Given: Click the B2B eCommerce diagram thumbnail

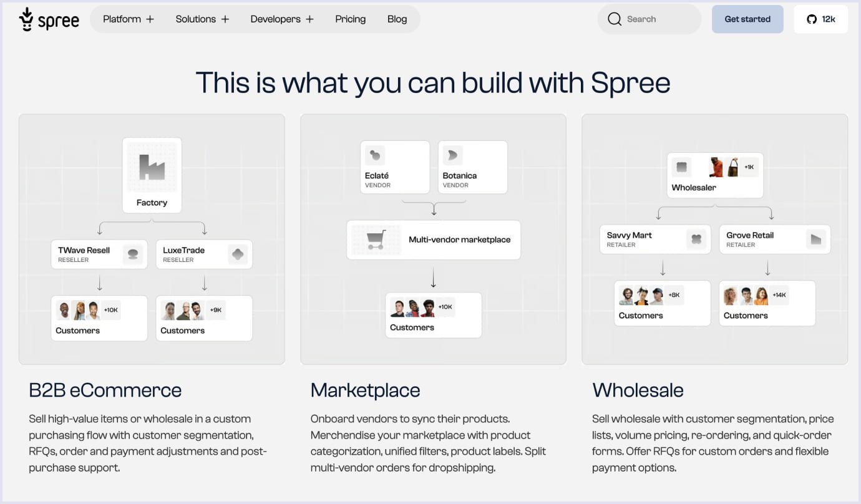Looking at the screenshot, I should click(152, 239).
